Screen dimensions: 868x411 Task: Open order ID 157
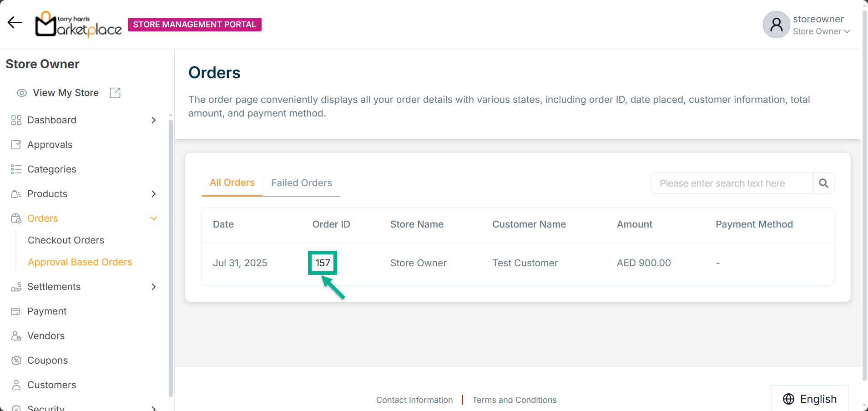tap(323, 263)
